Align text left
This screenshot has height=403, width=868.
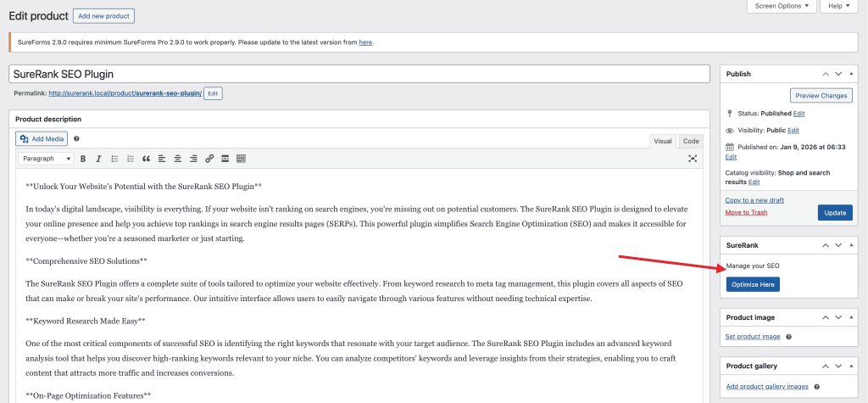coord(162,159)
